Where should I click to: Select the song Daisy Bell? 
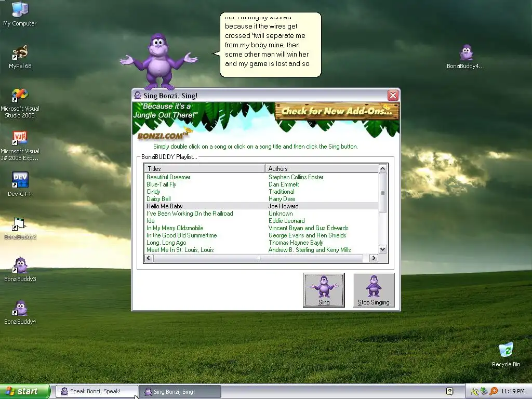click(158, 199)
